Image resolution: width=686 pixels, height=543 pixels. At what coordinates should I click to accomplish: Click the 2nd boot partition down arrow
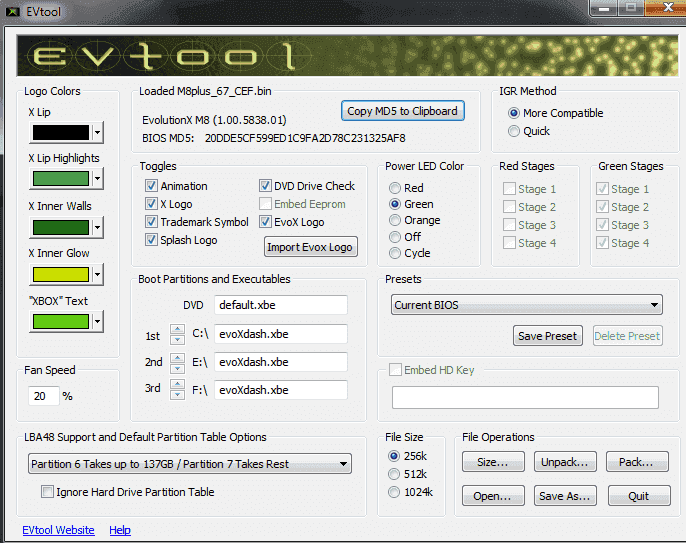(x=177, y=368)
